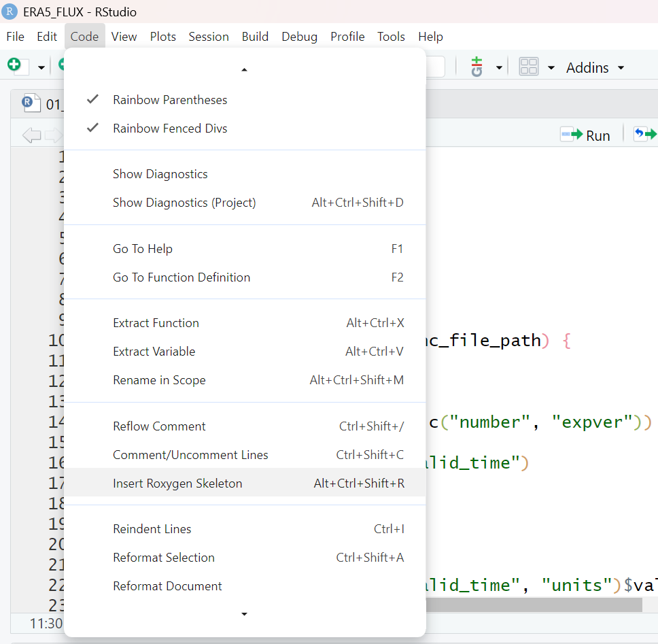Select Extract Variable
Viewport: 658px width, 644px height.
click(x=245, y=352)
